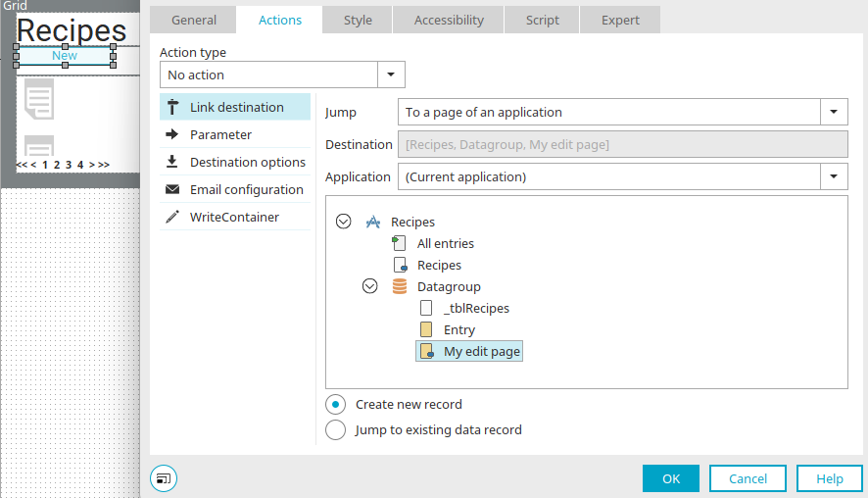Screen dimensions: 868x498
Task: Select the New button in the Grid
Action: [65, 56]
